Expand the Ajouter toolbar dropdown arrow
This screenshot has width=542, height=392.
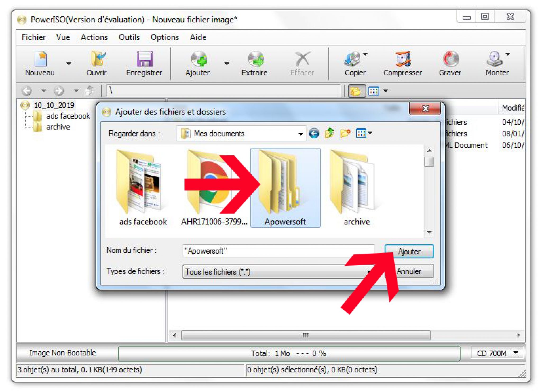point(227,64)
